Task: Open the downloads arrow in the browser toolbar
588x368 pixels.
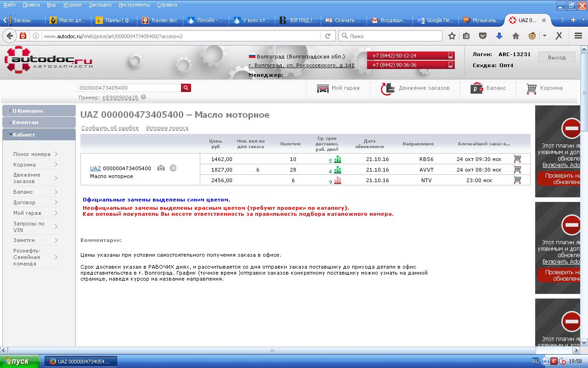Action: pos(499,36)
